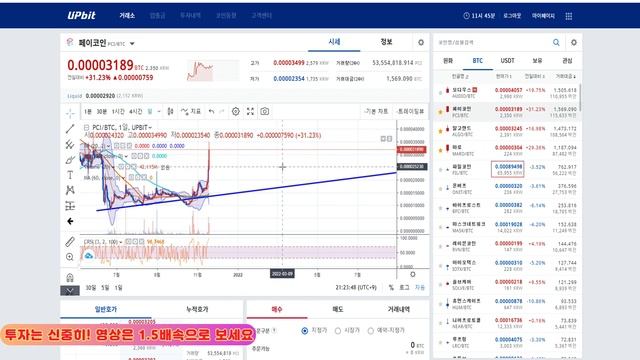Click the 기본 차트 button
This screenshot has width=640, height=360.
[376, 111]
